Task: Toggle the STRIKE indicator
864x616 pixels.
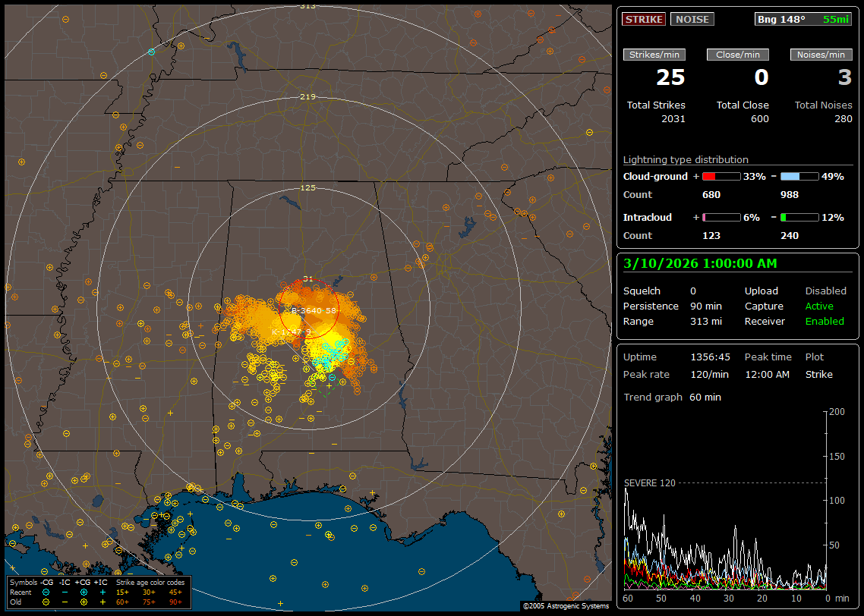Action: (644, 19)
